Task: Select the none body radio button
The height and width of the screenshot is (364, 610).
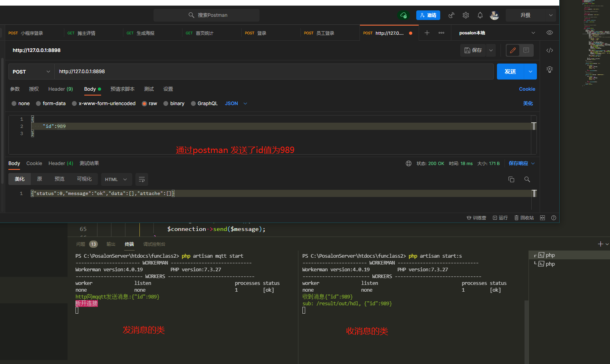Action: pos(14,103)
